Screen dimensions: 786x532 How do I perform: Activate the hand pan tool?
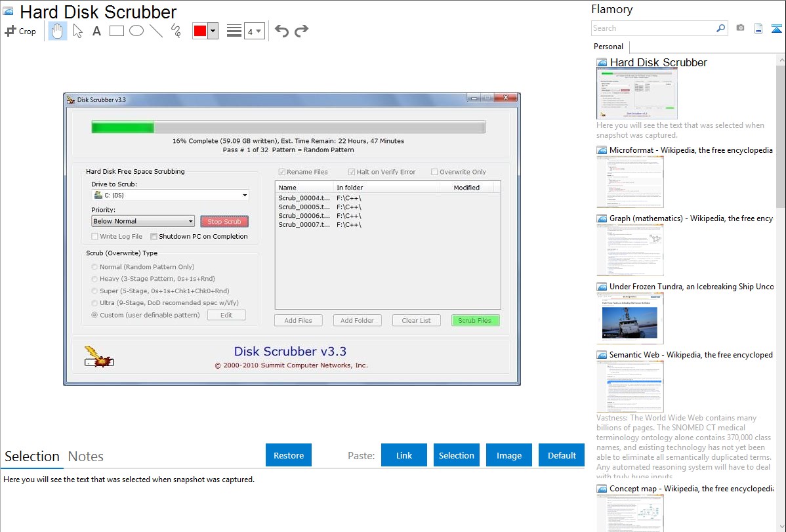58,31
